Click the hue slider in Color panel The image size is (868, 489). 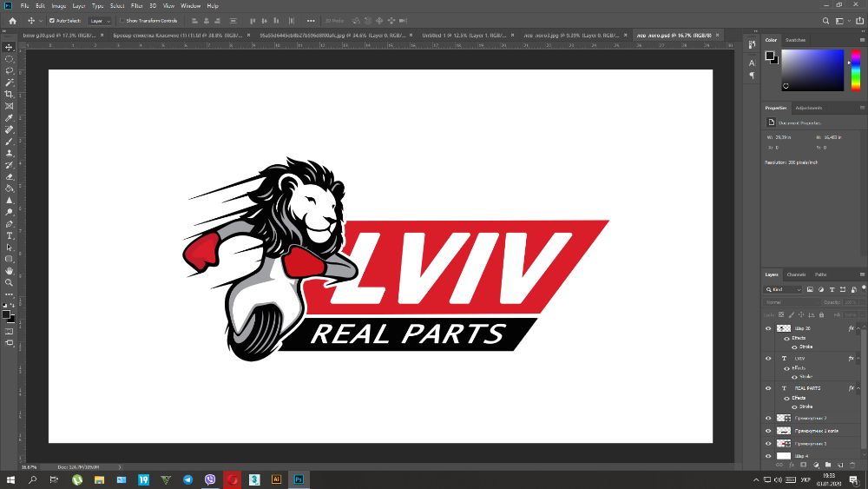click(856, 70)
